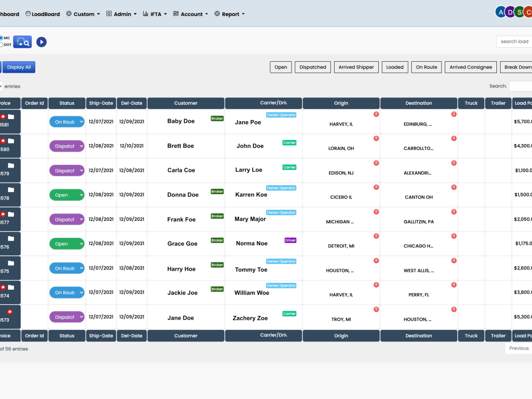Click the purple D user avatar
This screenshot has height=399, width=532.
pyautogui.click(x=510, y=12)
